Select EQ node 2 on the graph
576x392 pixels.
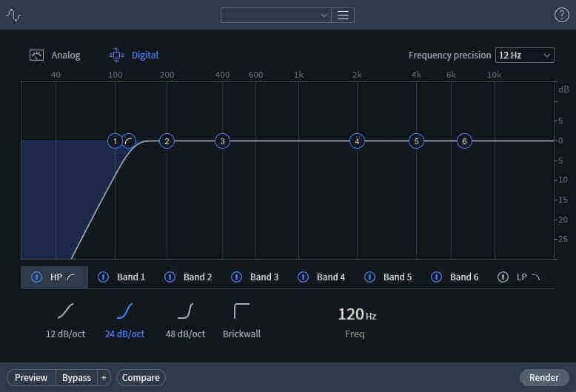pyautogui.click(x=167, y=141)
